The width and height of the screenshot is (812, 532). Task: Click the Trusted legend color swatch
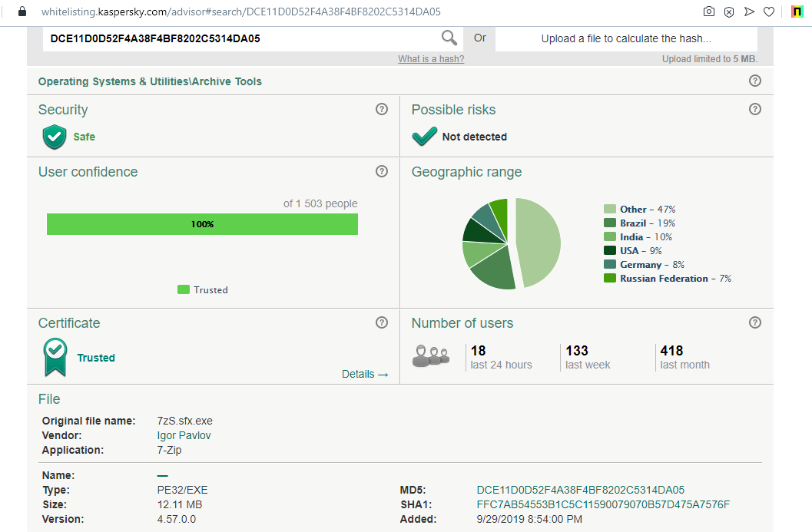coord(184,289)
